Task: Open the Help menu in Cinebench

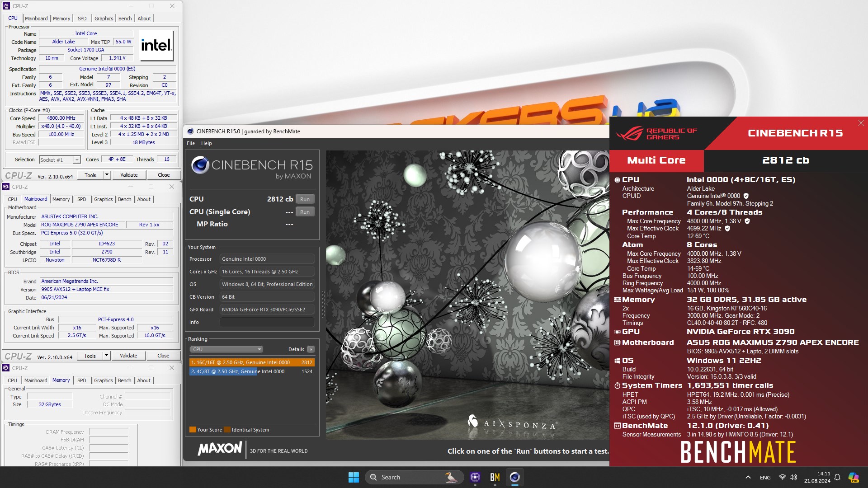Action: 207,143
